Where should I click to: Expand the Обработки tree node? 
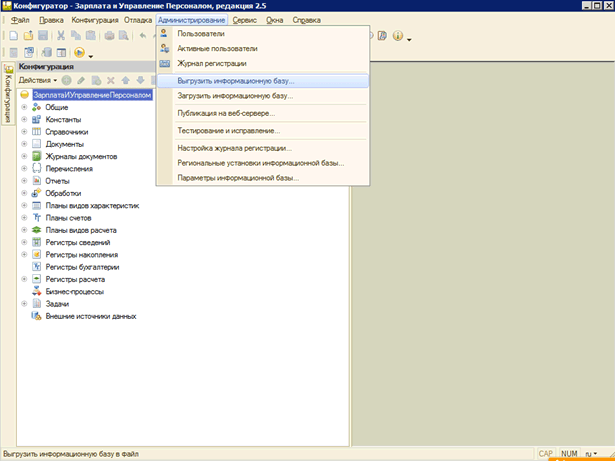[24, 193]
